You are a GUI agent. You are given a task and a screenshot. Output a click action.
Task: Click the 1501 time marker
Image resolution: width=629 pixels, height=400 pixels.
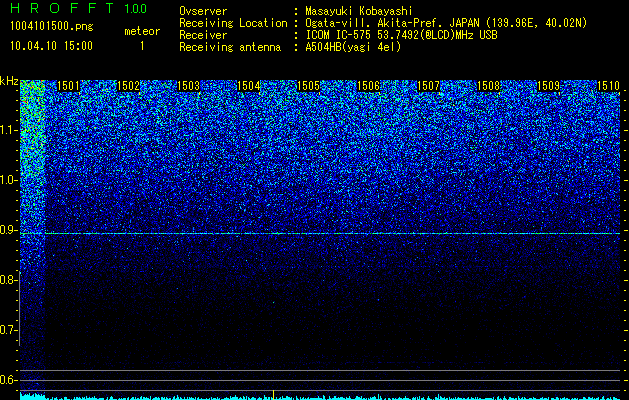click(68, 86)
